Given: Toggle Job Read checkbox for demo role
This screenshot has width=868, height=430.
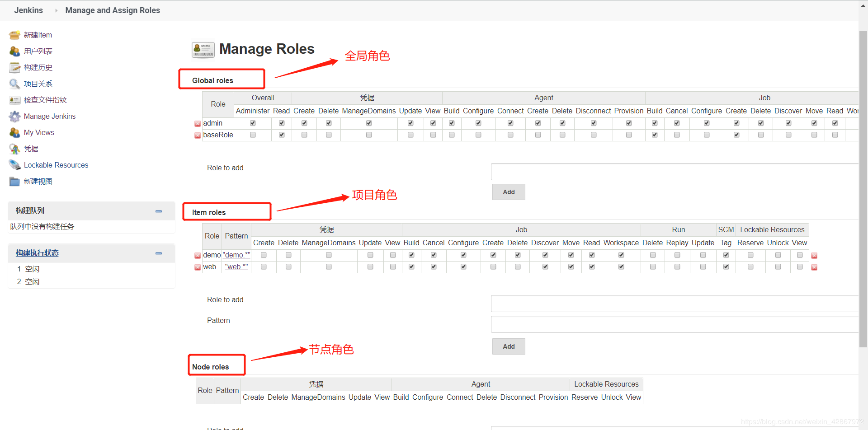Looking at the screenshot, I should [592, 255].
